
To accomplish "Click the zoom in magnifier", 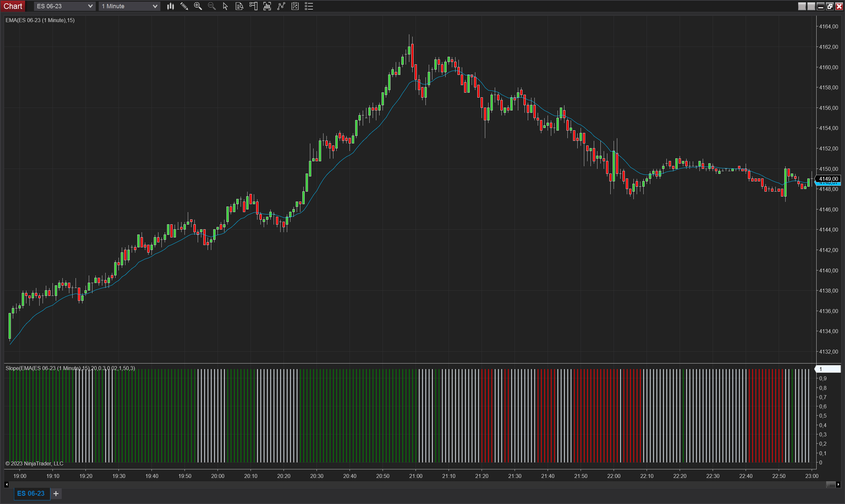I will tap(198, 6).
